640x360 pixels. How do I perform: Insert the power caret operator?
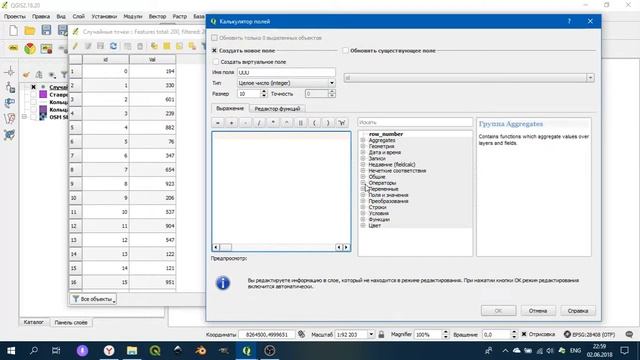click(x=287, y=122)
